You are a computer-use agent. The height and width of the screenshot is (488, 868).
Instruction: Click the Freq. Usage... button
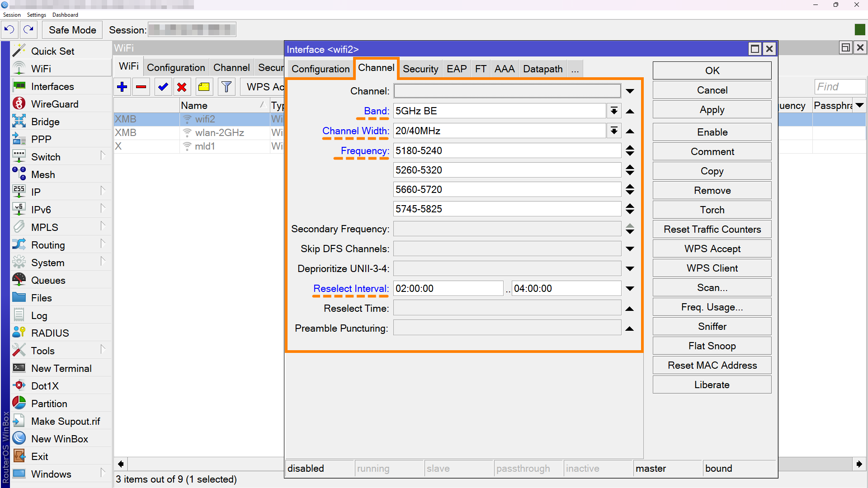712,307
